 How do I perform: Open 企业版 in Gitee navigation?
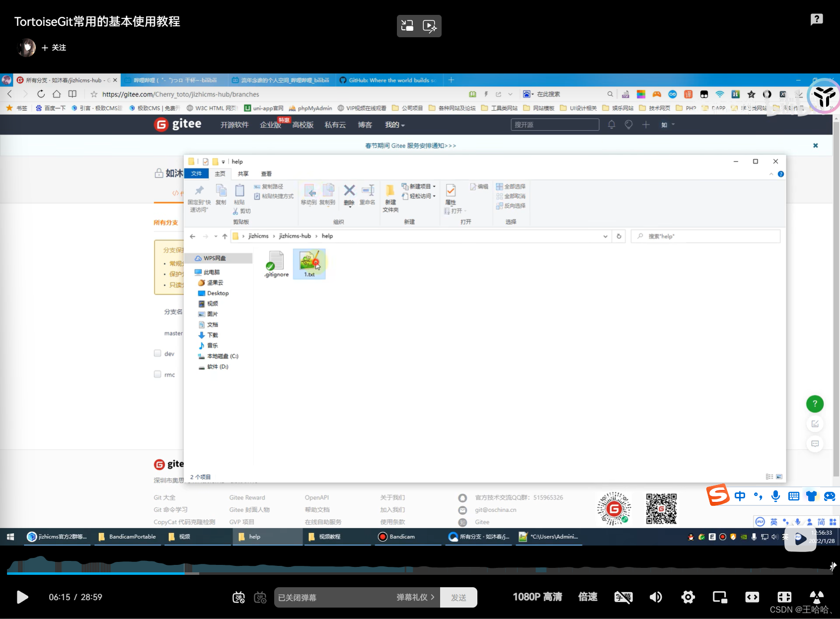pos(270,125)
